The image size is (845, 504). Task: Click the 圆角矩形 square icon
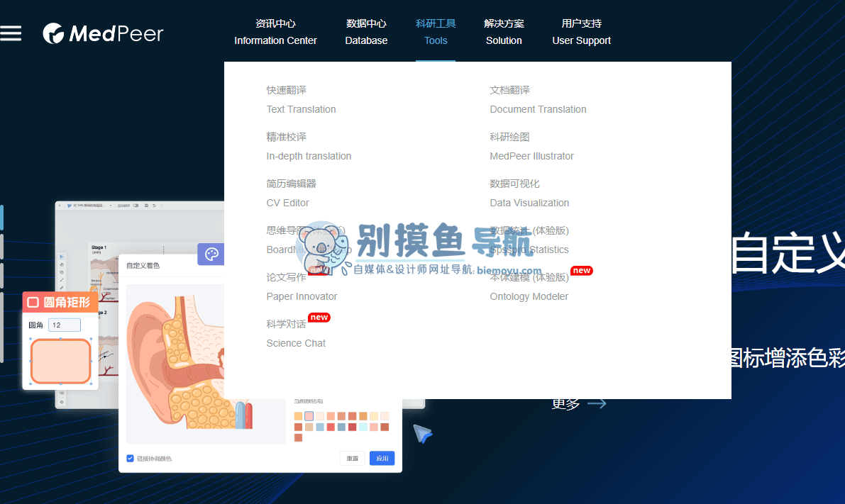coord(33,302)
